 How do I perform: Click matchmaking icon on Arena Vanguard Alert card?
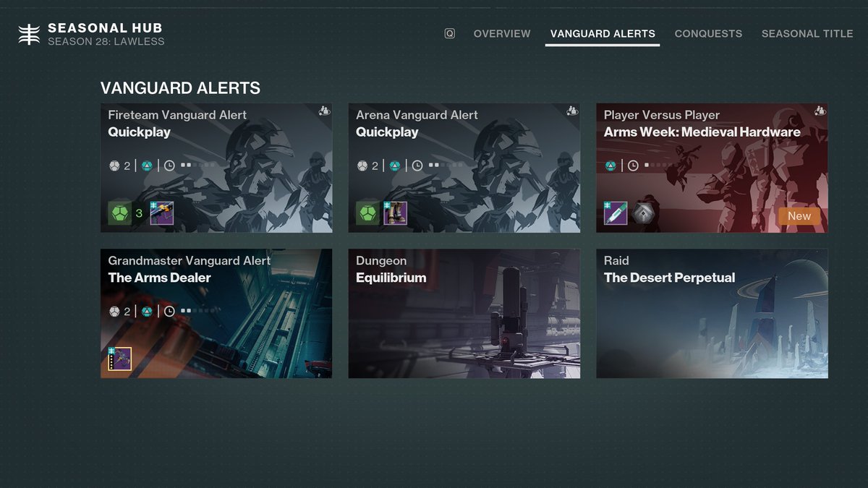point(573,111)
